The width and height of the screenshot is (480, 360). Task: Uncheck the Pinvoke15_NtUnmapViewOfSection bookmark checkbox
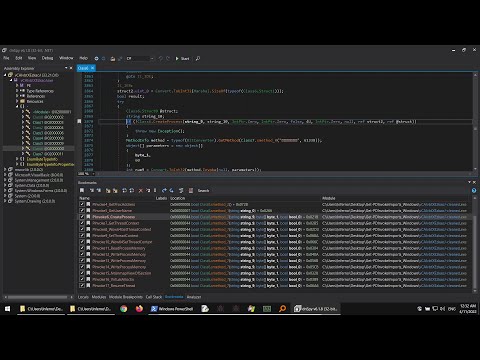pos(82,273)
